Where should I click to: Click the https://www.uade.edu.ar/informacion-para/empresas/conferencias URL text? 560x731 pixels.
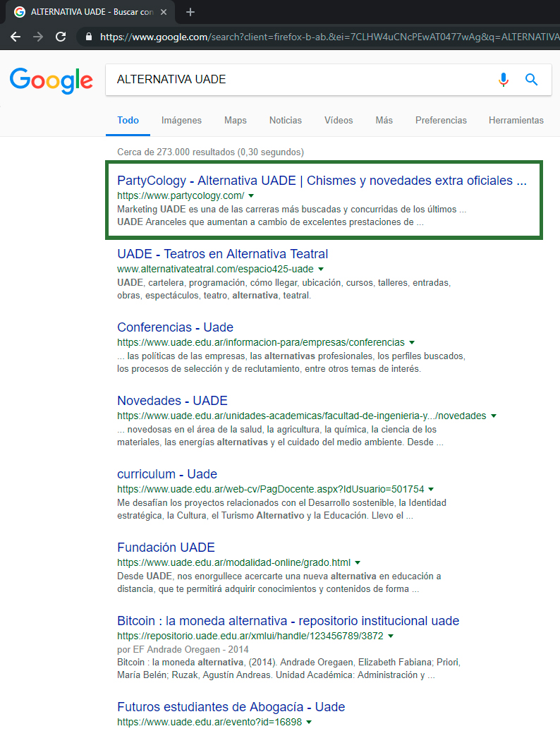point(261,343)
